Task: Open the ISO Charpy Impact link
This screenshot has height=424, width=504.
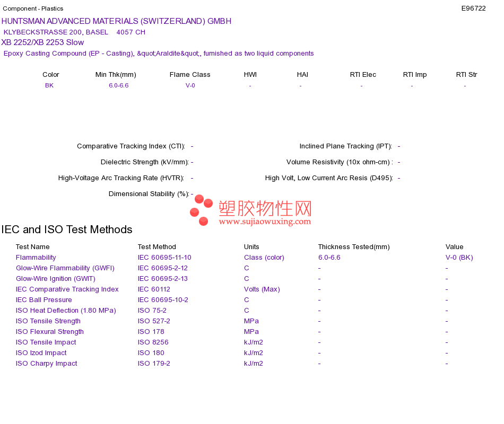Action: click(47, 363)
